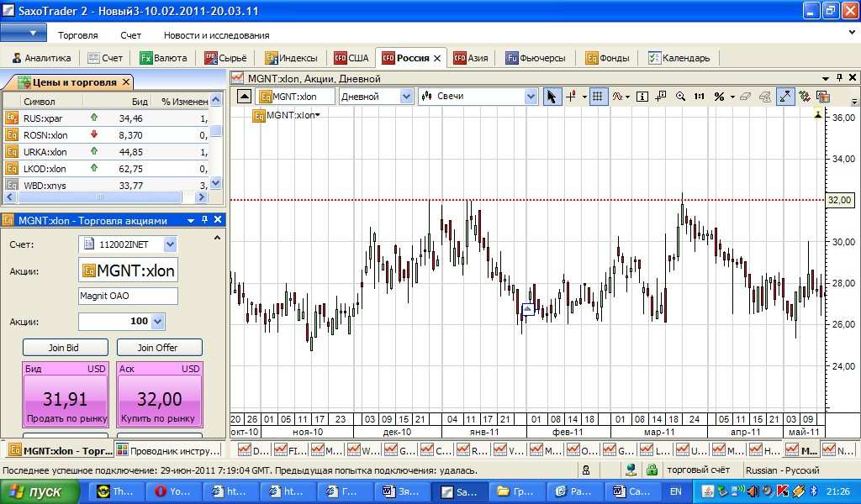Click the pink Продать по рынку bid button
This screenshot has height=504, width=861.
click(x=65, y=400)
